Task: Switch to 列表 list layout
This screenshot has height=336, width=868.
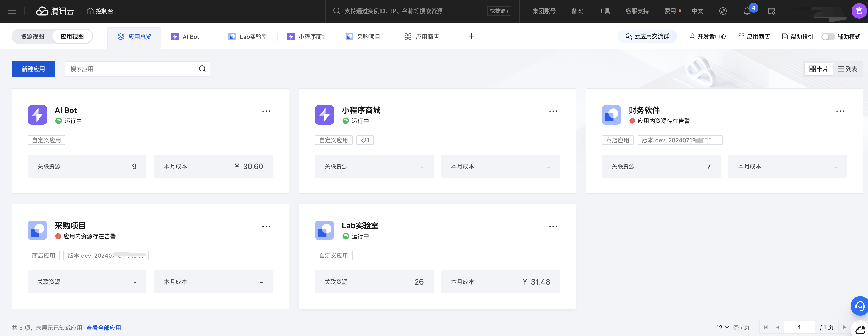Action: (x=847, y=69)
